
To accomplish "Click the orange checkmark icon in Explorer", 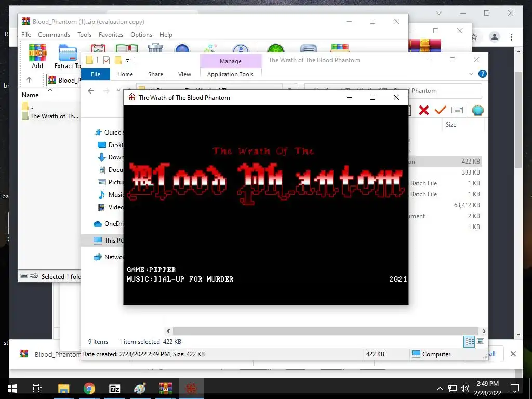I will [441, 110].
